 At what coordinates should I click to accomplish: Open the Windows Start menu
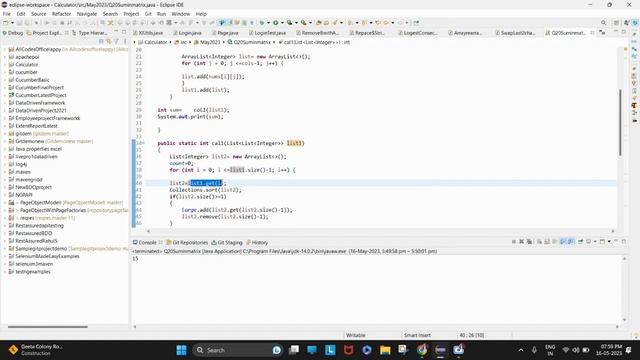(x=181, y=350)
